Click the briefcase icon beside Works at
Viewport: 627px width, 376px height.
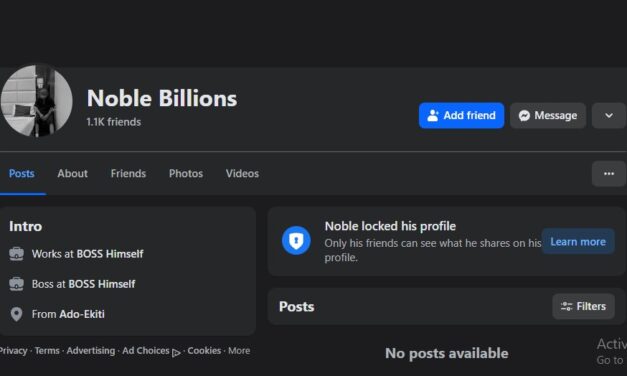pos(16,254)
